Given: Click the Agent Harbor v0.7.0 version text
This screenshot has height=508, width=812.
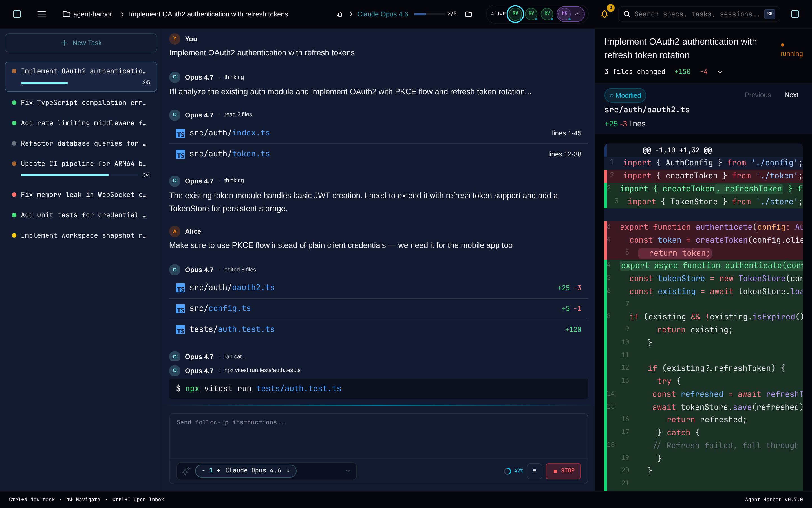Looking at the screenshot, I should pyautogui.click(x=774, y=500).
